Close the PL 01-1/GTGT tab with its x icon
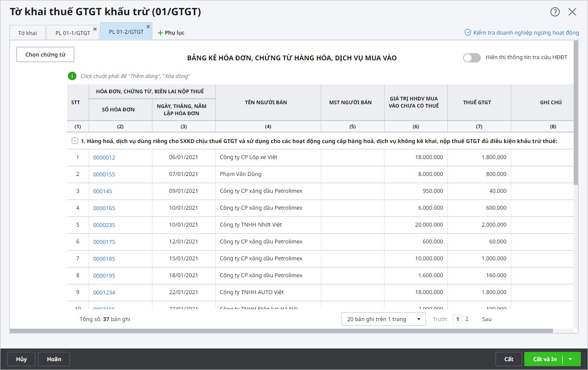 click(x=95, y=29)
